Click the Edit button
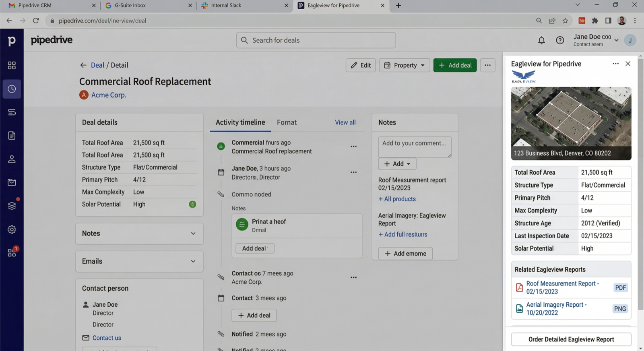Screen dimensions: 644x351 coord(361,65)
